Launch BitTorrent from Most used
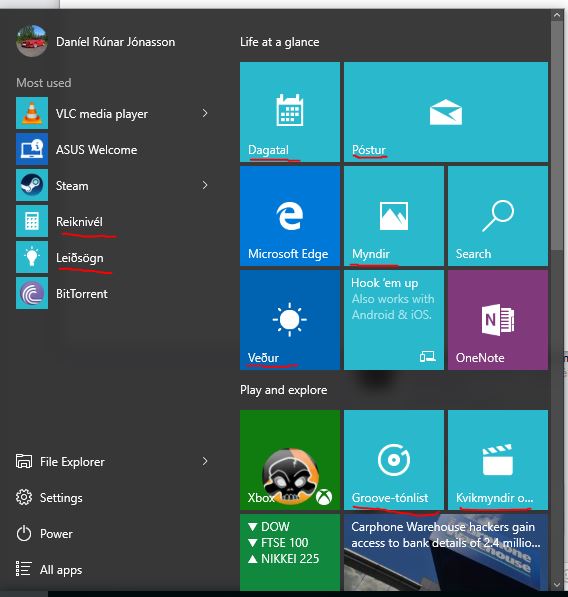 click(x=113, y=293)
